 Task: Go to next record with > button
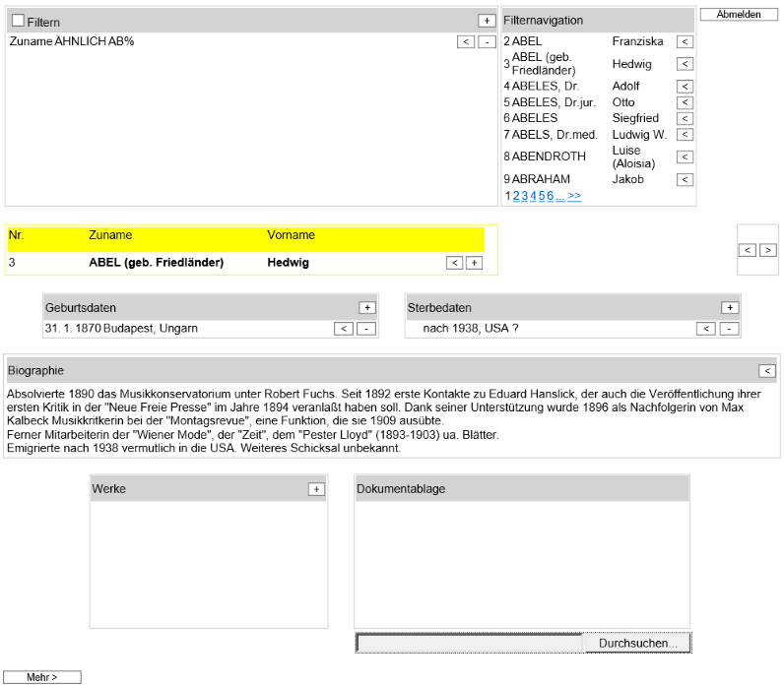(768, 250)
